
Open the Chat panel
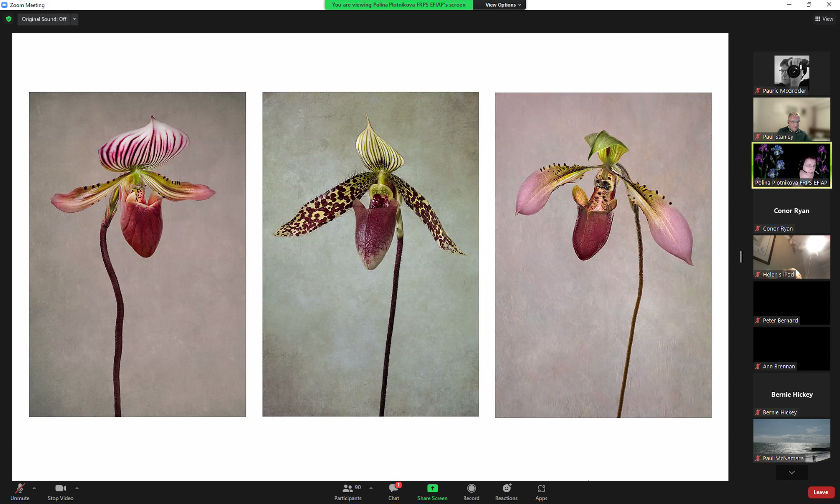click(x=394, y=492)
